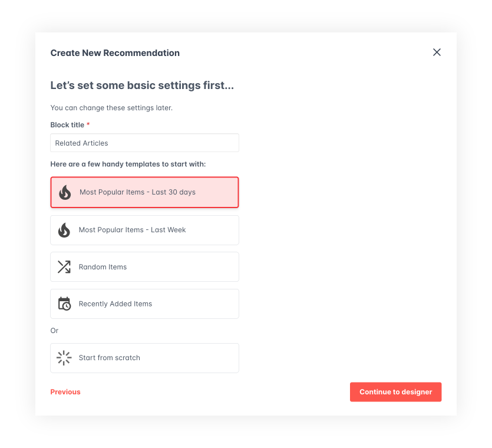
Task: Select the Most Popular Items - Last 30 days template
Action: (x=144, y=192)
